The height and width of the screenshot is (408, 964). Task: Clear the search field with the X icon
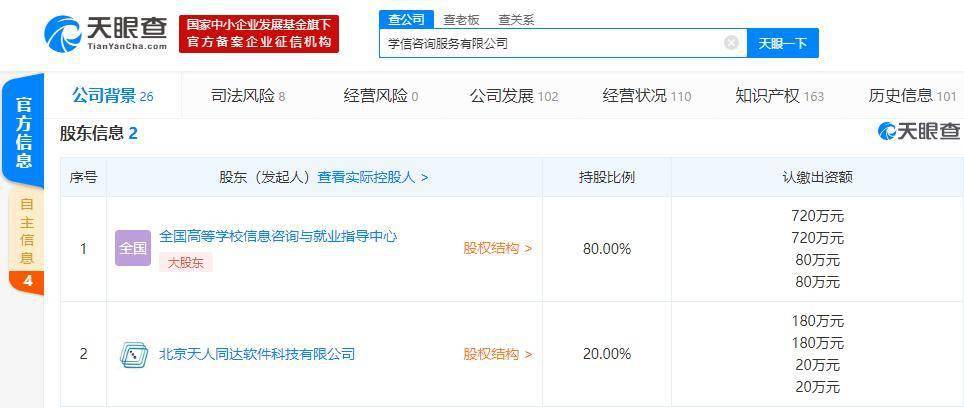tap(731, 43)
